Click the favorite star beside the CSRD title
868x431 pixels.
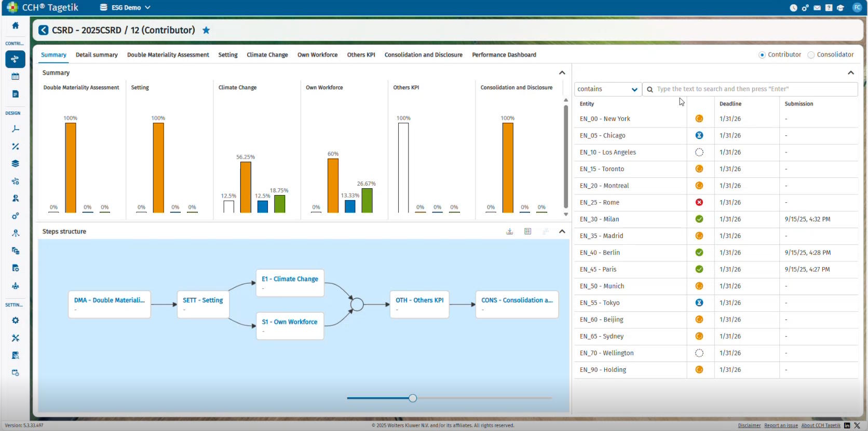click(x=206, y=30)
